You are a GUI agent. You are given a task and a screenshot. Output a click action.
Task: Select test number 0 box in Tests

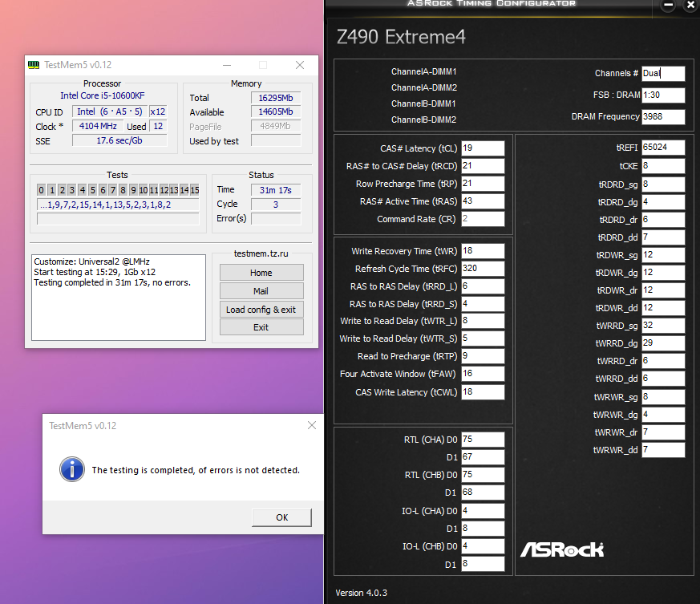pyautogui.click(x=41, y=190)
